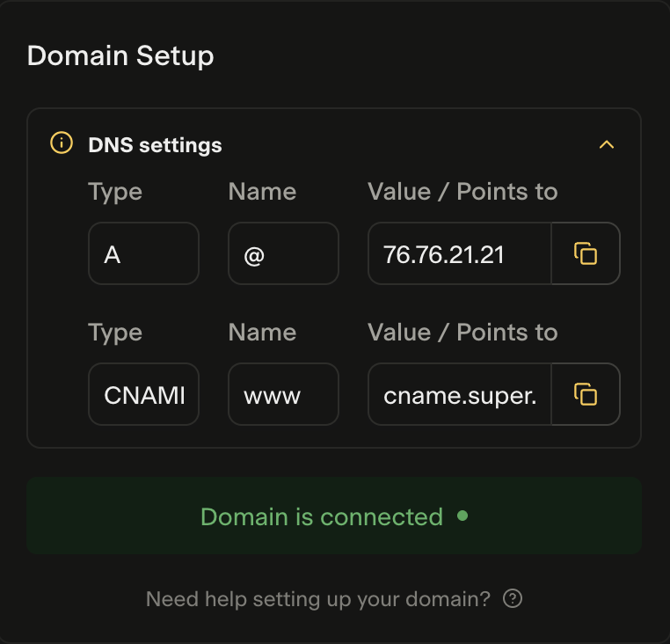Click the info icon beside DNS settings

pyautogui.click(x=61, y=143)
